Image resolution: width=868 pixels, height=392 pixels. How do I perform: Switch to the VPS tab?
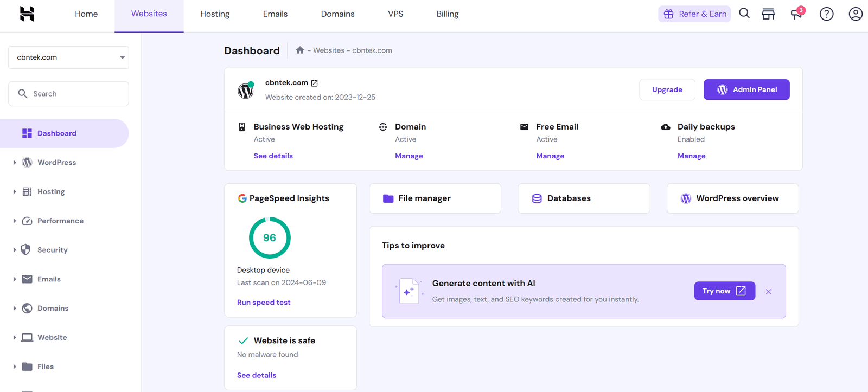pos(395,14)
